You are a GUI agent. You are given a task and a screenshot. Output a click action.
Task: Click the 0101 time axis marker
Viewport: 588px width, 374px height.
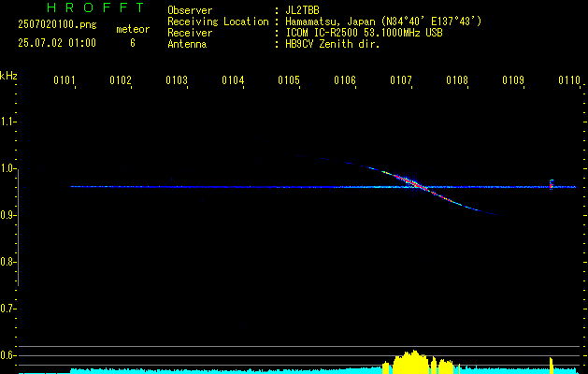click(65, 80)
